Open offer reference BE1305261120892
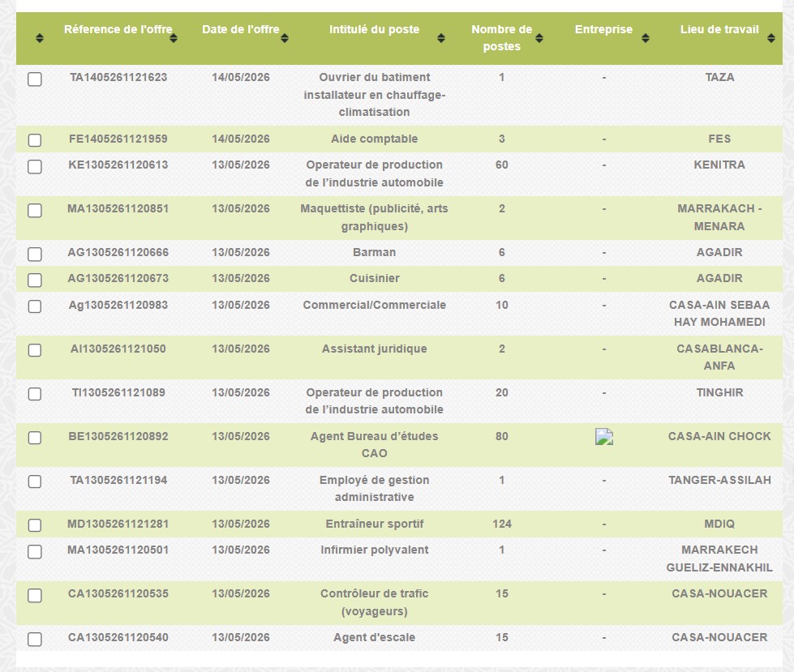The height and width of the screenshot is (672, 794). (x=118, y=436)
